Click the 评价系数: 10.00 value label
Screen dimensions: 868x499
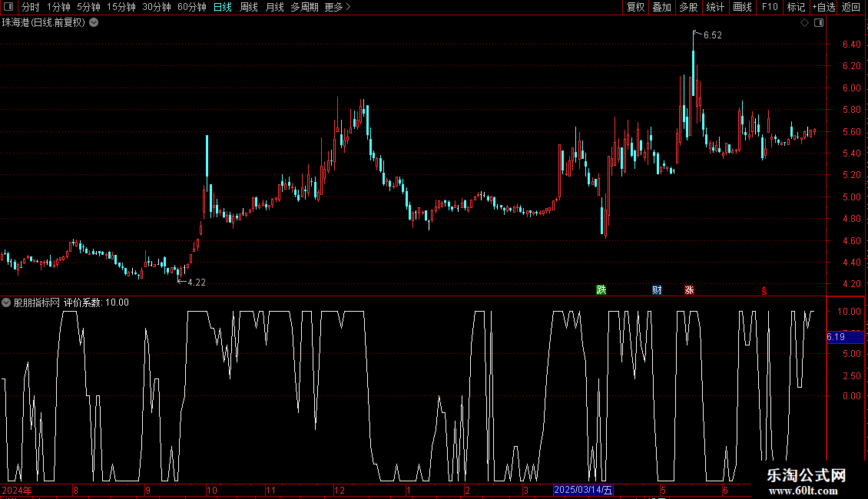pyautogui.click(x=96, y=302)
